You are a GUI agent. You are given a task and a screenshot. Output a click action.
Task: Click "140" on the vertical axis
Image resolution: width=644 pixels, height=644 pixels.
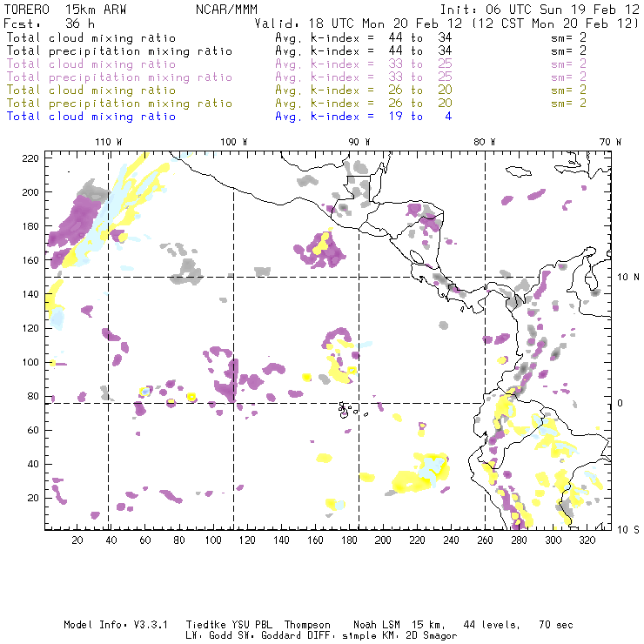[30, 294]
